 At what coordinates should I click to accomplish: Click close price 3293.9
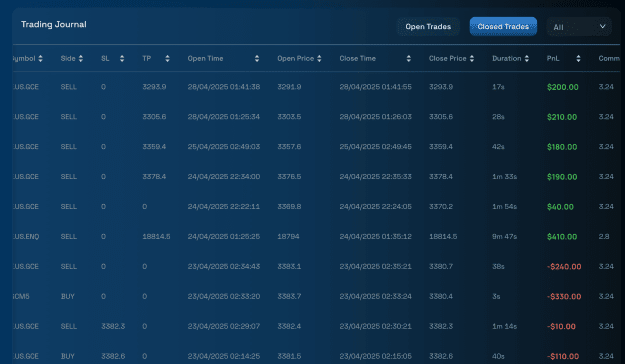441,87
